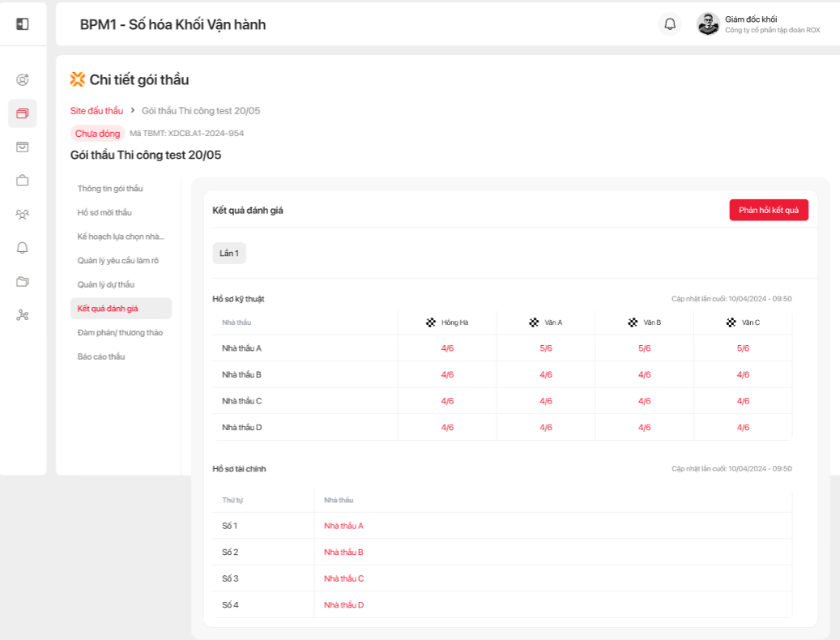840x640 pixels.
Task: Open the user account icon in sidebar
Action: pos(23,79)
